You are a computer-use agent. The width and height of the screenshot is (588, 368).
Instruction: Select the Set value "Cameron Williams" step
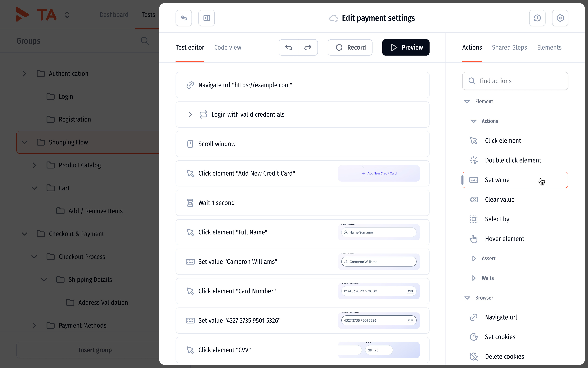click(302, 262)
